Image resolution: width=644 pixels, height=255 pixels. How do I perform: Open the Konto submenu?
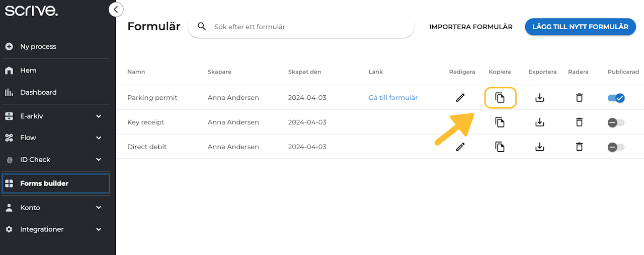pos(99,208)
